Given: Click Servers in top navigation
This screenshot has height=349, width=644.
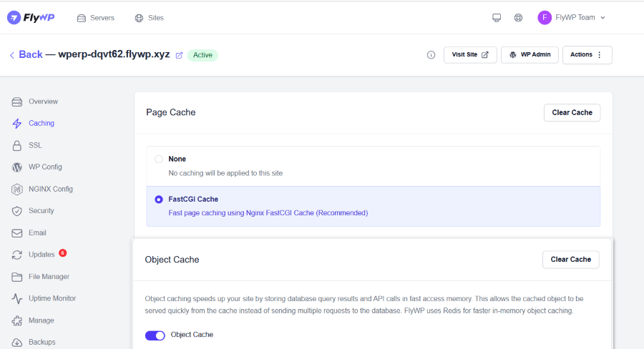Looking at the screenshot, I should click(x=102, y=18).
